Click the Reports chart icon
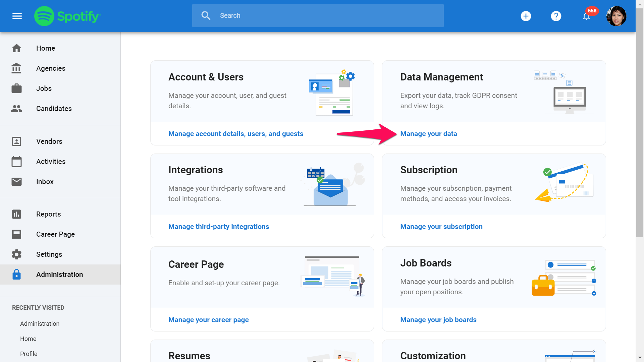Screen dimensions: 644x362 coord(16,214)
